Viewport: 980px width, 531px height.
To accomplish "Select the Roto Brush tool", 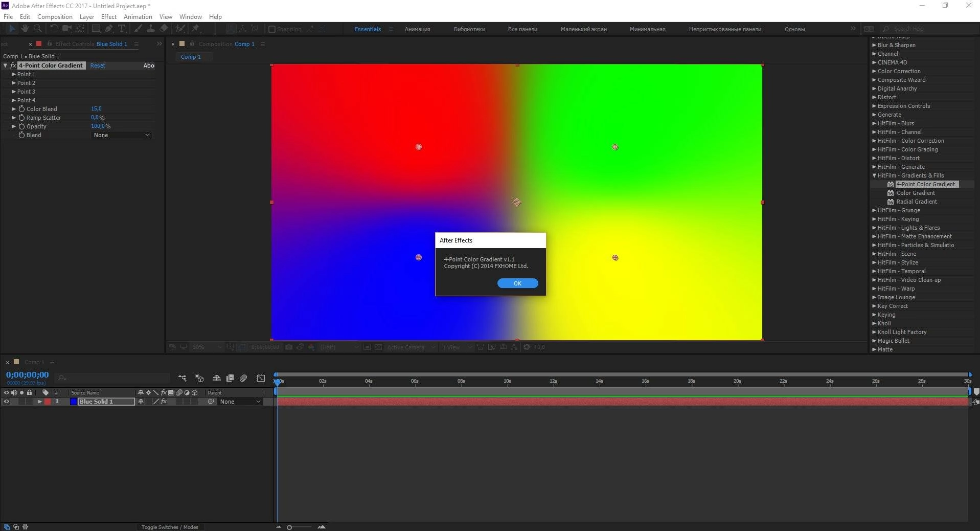I will coord(180,29).
